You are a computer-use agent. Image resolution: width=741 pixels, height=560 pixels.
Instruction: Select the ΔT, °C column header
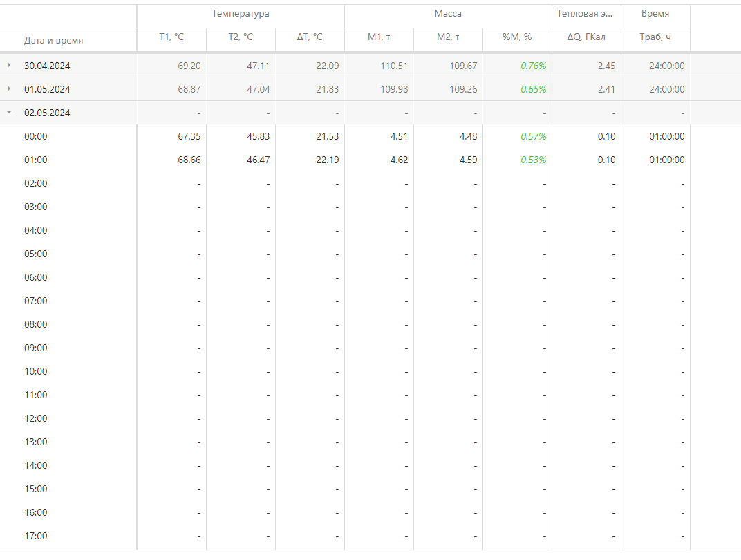pos(310,37)
